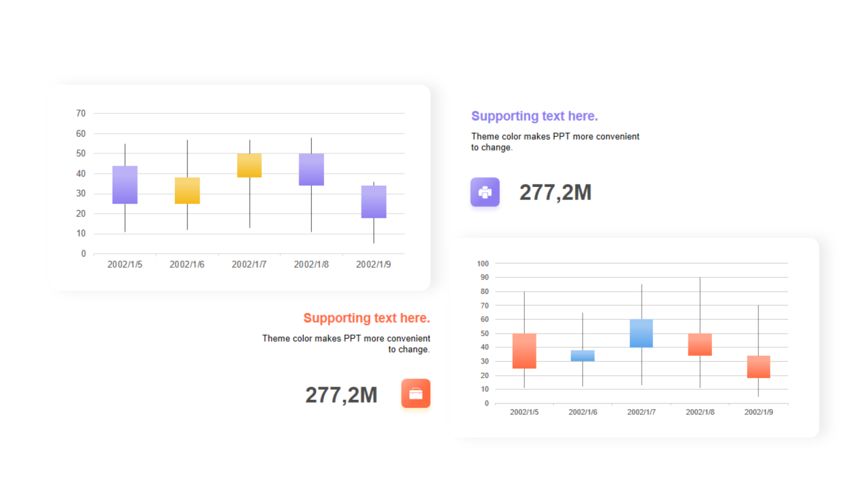
Task: Select the purple 'Supporting text here.' heading
Action: point(534,116)
